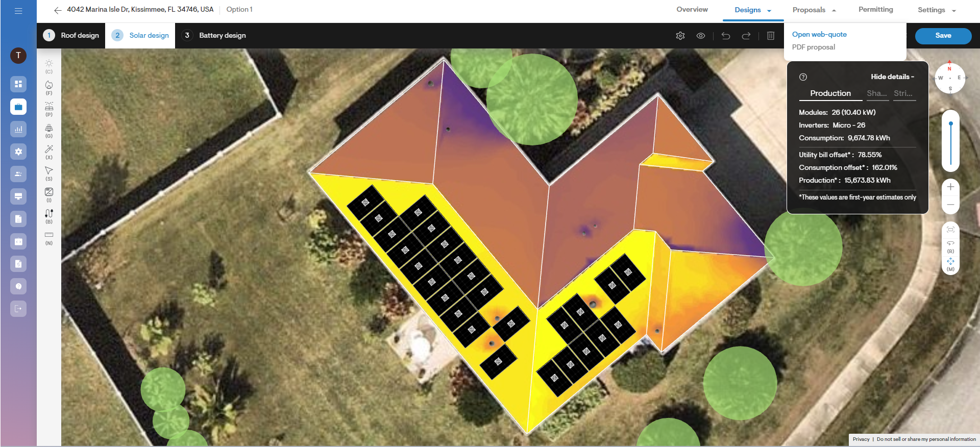Switch to the Shading tab in details

(x=877, y=93)
